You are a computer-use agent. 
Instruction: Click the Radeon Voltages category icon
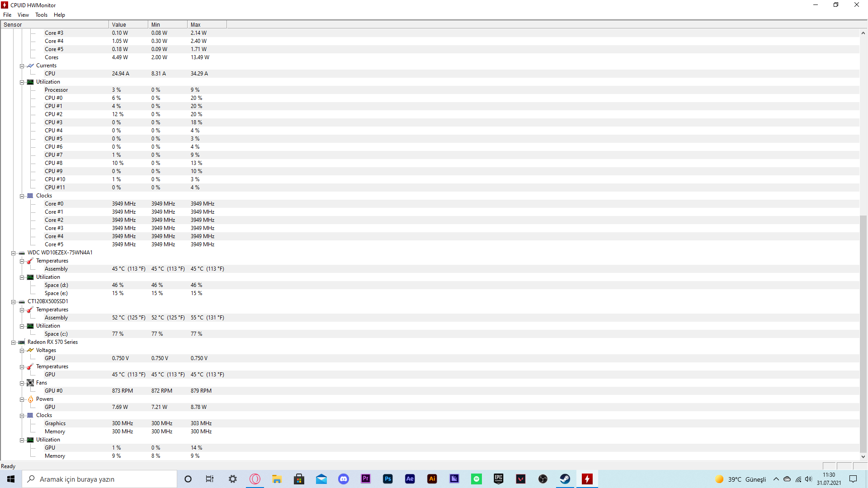[x=30, y=350]
